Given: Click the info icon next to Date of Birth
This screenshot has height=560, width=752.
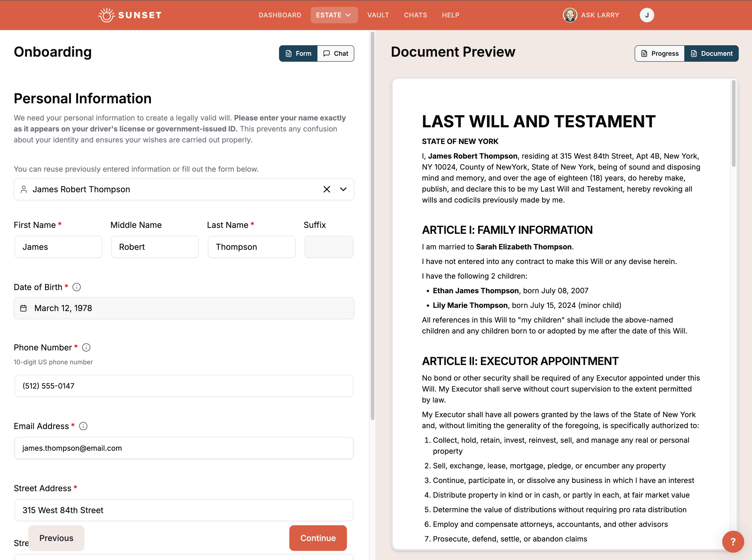Looking at the screenshot, I should point(77,287).
